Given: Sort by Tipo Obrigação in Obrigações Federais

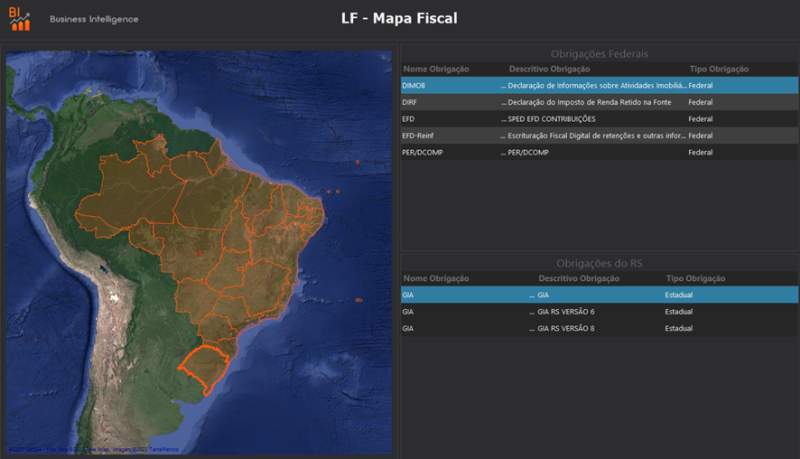Looking at the screenshot, I should (x=719, y=69).
